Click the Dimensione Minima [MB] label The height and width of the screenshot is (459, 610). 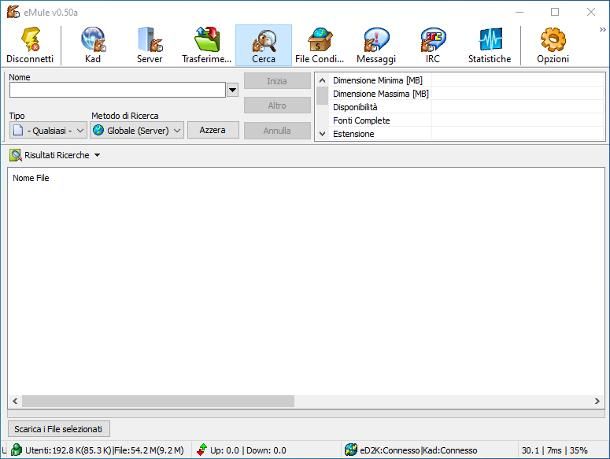(378, 81)
